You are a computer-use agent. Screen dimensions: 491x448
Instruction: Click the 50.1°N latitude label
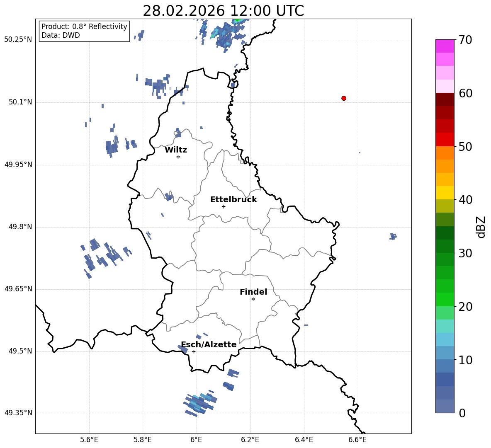click(x=20, y=102)
